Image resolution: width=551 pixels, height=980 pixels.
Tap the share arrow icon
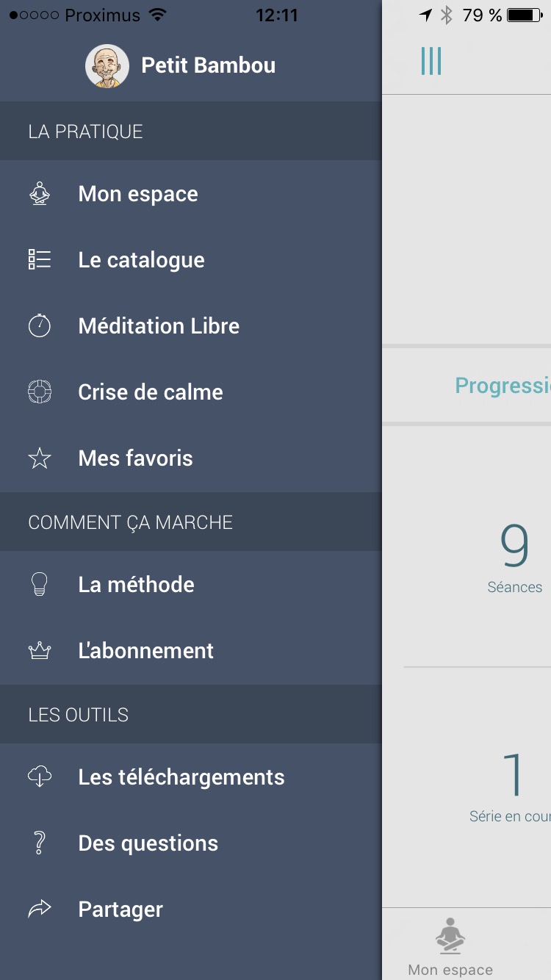point(40,909)
